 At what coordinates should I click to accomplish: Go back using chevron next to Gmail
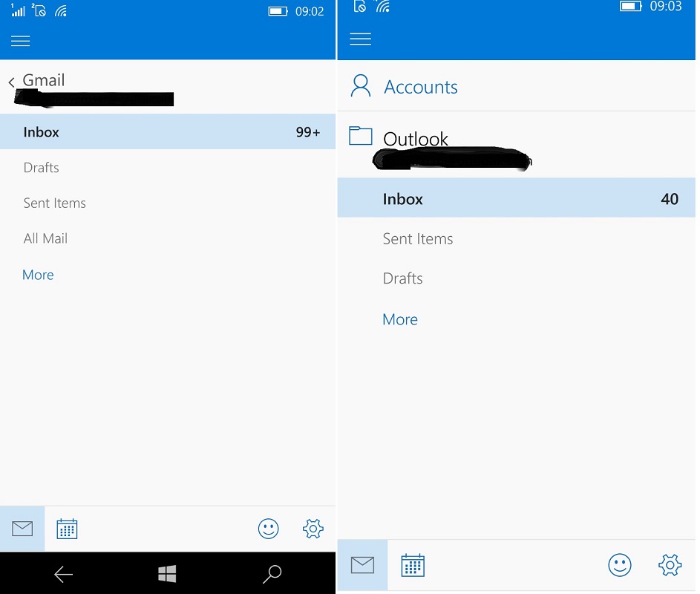coord(12,82)
